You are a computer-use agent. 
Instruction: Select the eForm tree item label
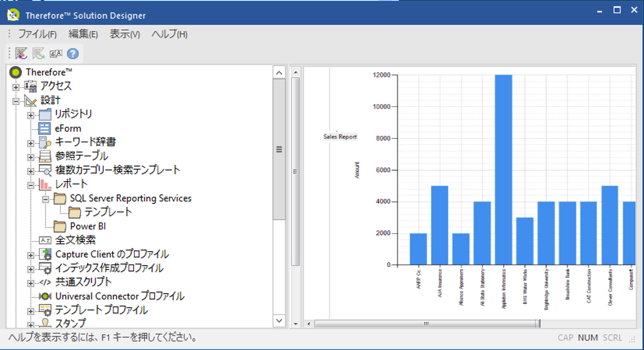pos(68,128)
